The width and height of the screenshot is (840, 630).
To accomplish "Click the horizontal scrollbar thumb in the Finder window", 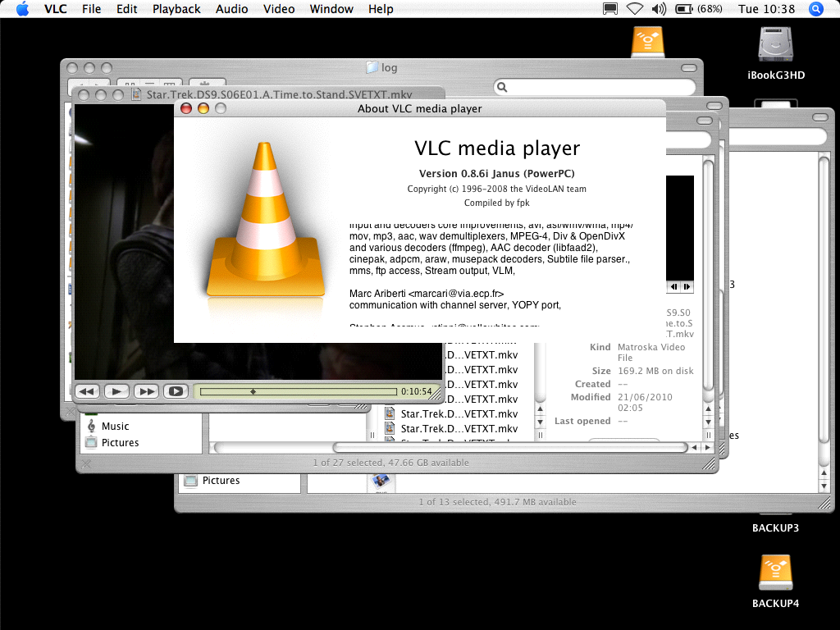I will (x=510, y=447).
